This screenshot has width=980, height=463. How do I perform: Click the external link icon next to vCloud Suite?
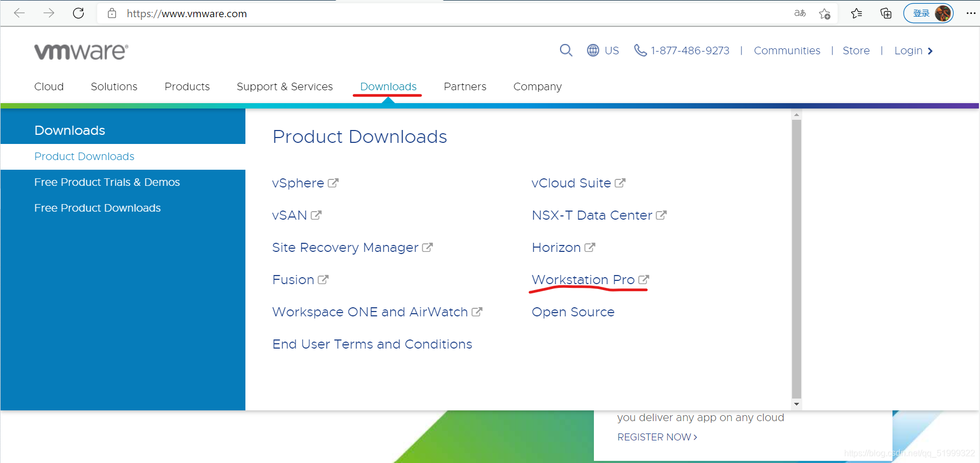(x=620, y=183)
